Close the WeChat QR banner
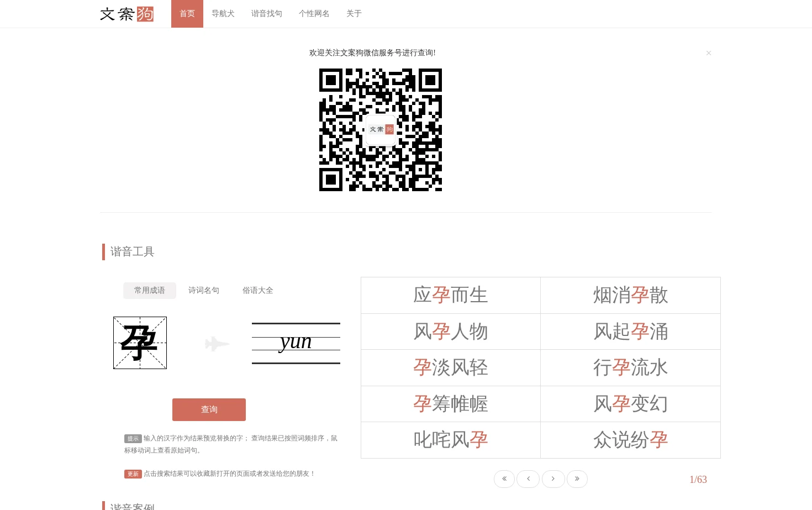812x510 pixels. (709, 53)
